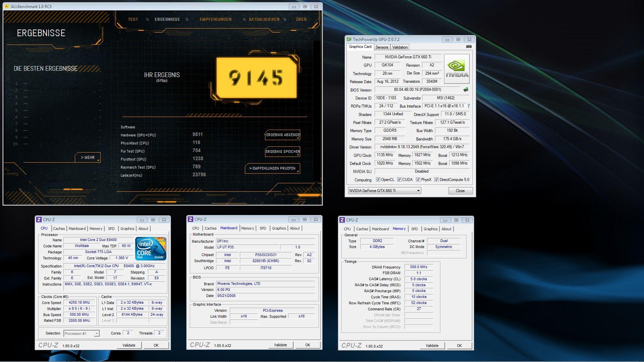Click Validate in the CPU-Z Memory window
Screen dimensions: 644x362
pos(432,346)
